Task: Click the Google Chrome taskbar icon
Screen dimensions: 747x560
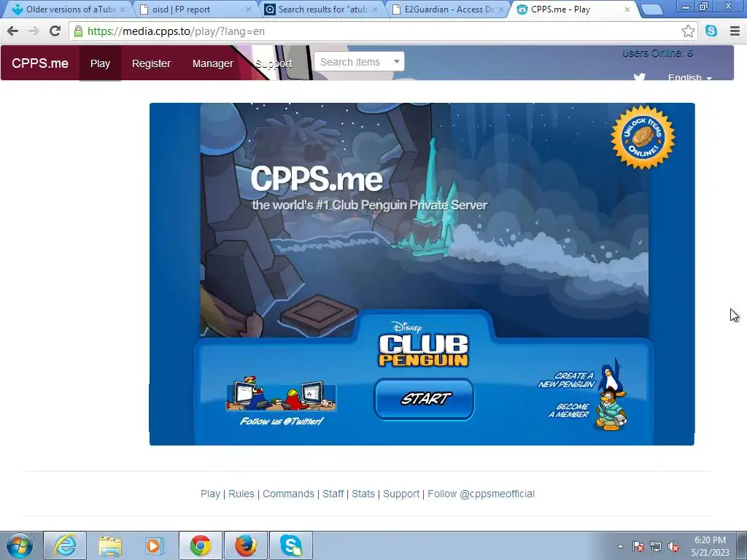Action: 201,545
